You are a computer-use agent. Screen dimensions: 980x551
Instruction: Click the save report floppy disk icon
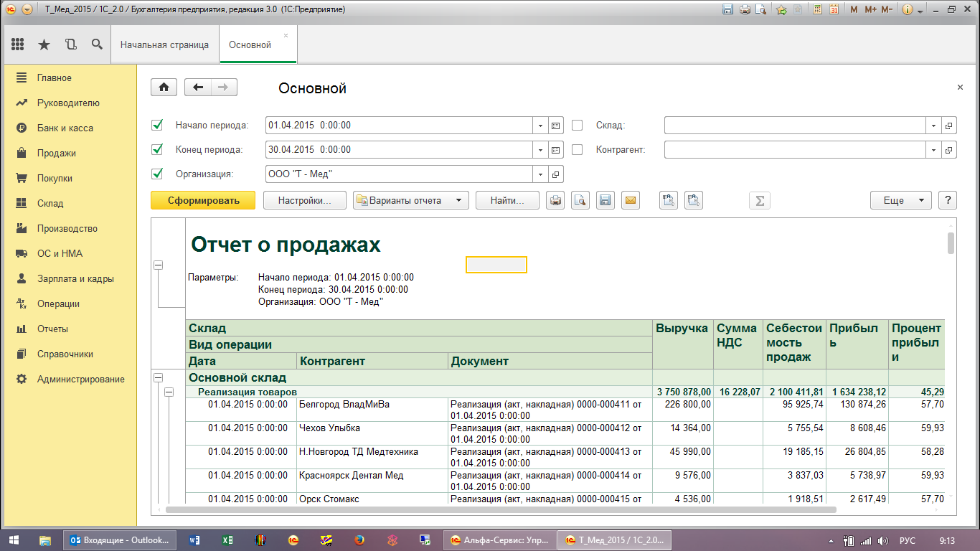point(606,201)
